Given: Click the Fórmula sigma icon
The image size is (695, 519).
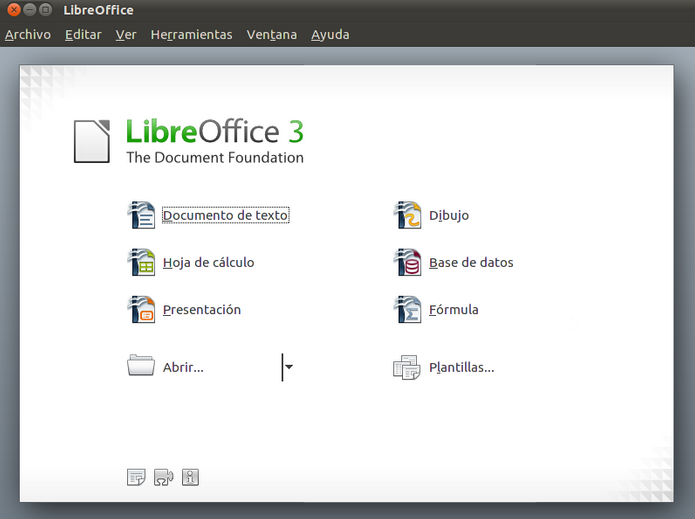Looking at the screenshot, I should (407, 310).
